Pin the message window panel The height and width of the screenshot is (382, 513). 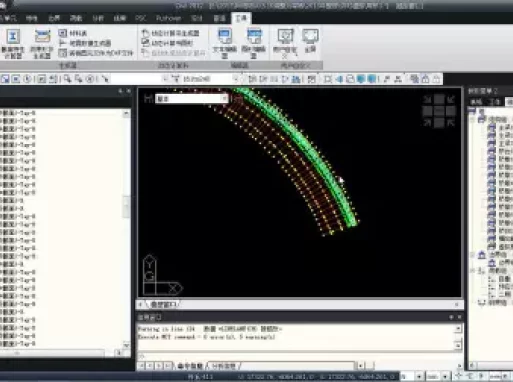[x=451, y=317]
